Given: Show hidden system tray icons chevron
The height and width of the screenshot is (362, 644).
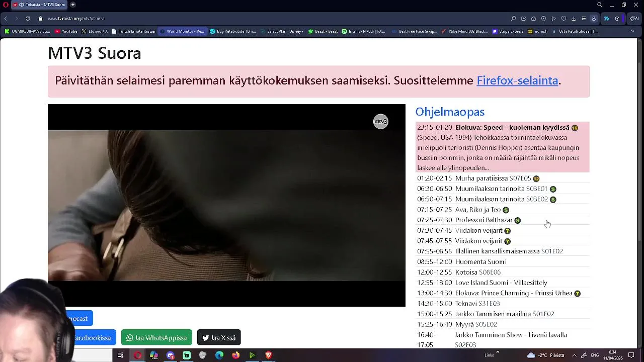Looking at the screenshot, I should pos(574,355).
